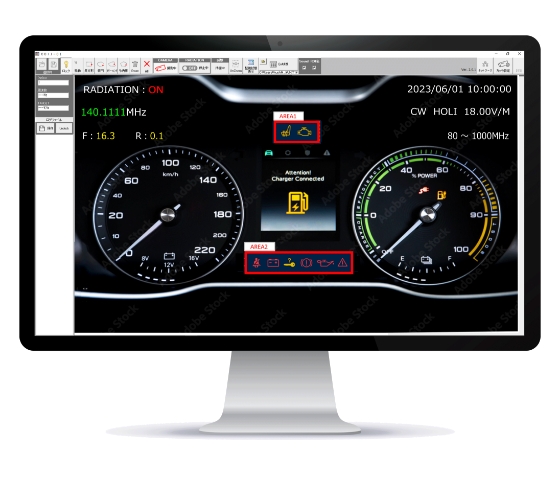This screenshot has width=560, height=480.
Task: Click the blue display icon in toolbar
Action: [251, 62]
